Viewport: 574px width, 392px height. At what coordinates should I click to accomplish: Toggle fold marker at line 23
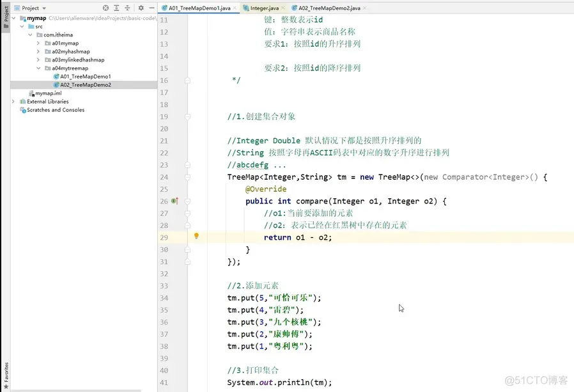187,165
